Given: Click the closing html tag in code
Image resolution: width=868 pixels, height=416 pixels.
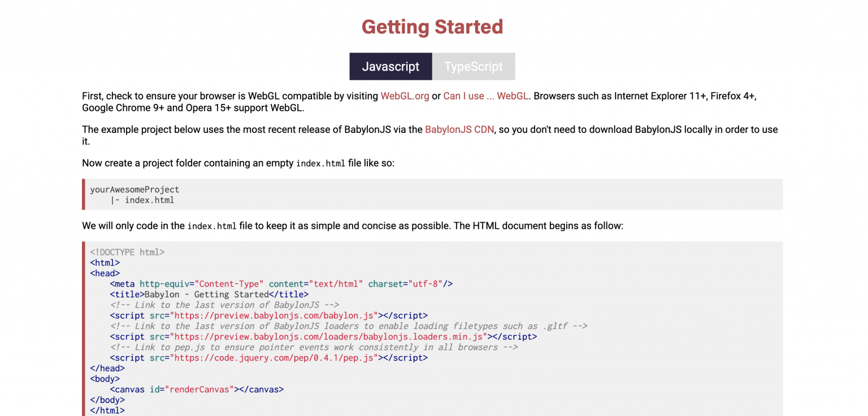Looking at the screenshot, I should [x=107, y=410].
